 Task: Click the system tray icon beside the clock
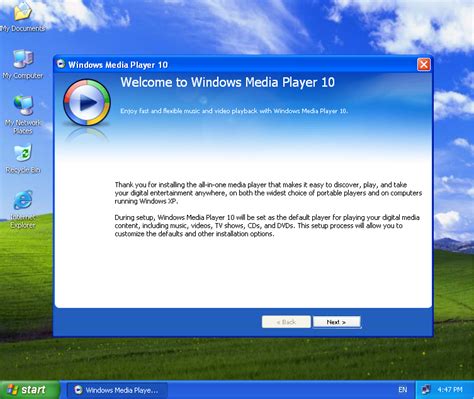pos(426,389)
